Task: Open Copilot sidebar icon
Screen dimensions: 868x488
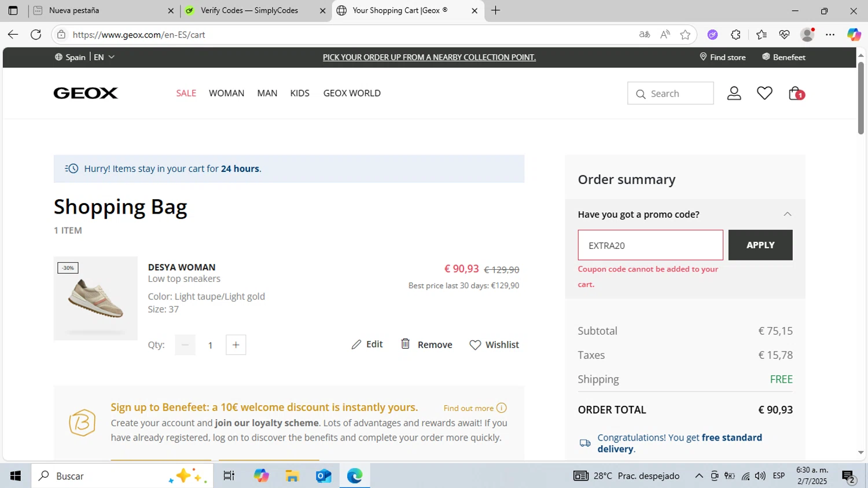Action: 854,35
